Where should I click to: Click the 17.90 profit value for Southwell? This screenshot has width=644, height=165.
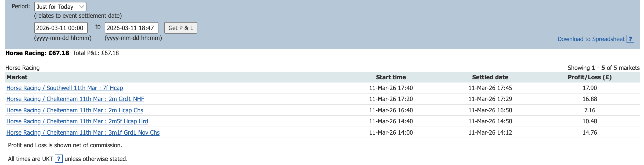pyautogui.click(x=589, y=88)
